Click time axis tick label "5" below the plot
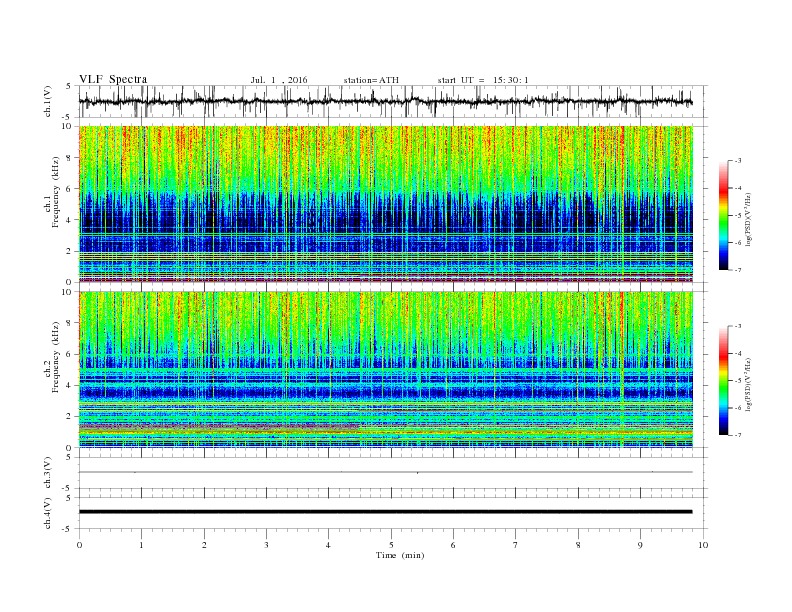This screenshot has height=612, width=792. pos(391,545)
